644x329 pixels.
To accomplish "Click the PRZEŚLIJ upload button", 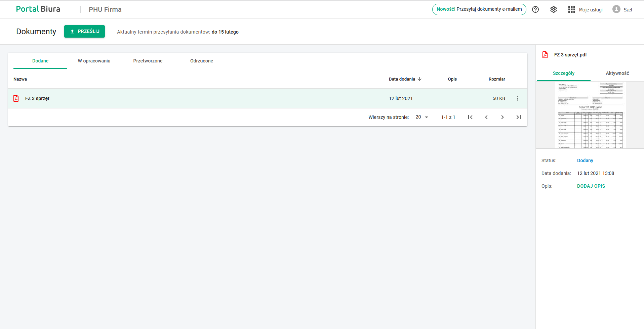I will (84, 31).
